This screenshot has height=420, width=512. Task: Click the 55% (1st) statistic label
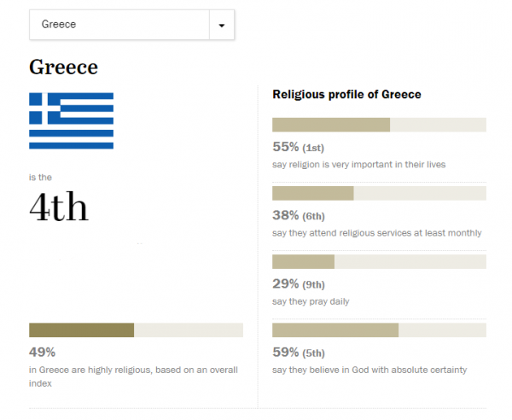(x=299, y=147)
